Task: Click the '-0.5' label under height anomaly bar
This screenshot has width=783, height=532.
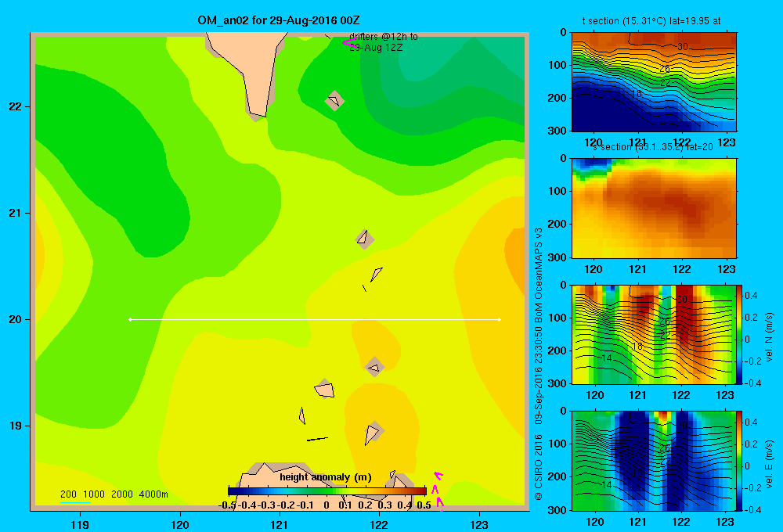Action: click(227, 505)
